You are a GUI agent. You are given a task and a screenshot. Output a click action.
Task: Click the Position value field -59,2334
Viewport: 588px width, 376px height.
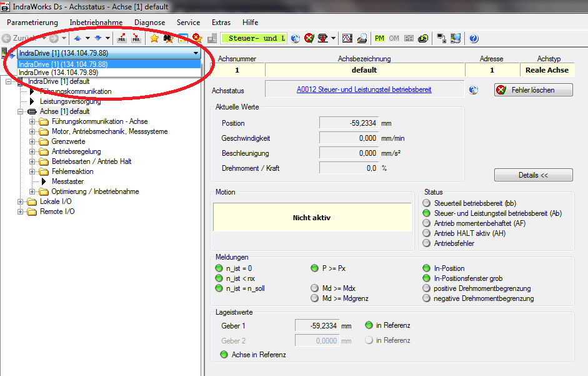pyautogui.click(x=349, y=123)
